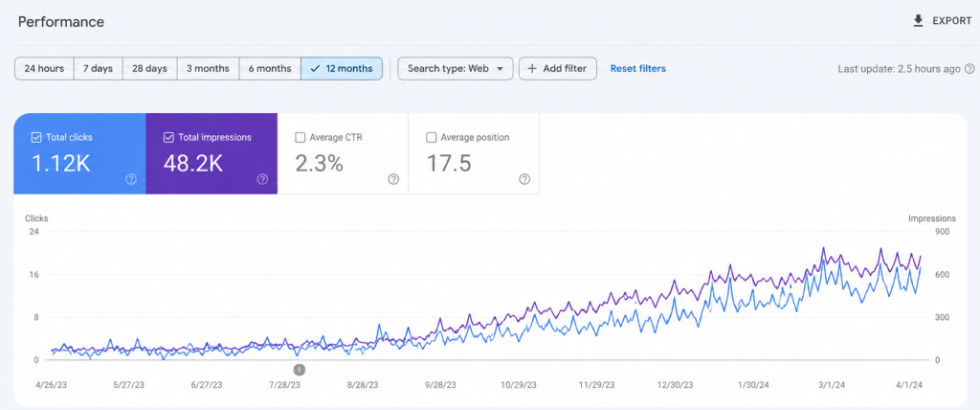
Task: Open the Search type: Web dropdown
Action: click(455, 69)
